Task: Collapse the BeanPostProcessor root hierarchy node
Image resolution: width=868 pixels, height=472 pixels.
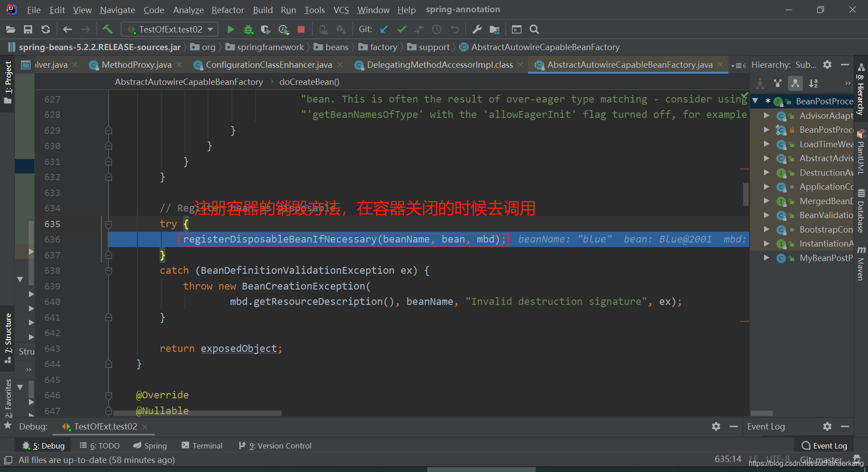Action: [x=755, y=101]
